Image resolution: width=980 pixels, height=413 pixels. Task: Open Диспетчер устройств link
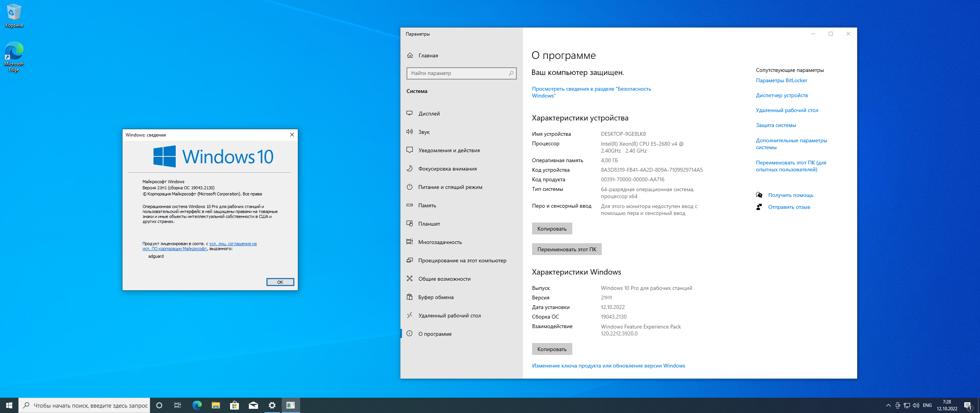[782, 95]
